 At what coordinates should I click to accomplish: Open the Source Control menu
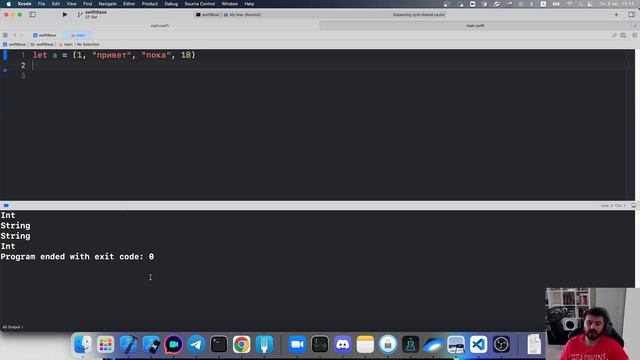[x=200, y=4]
